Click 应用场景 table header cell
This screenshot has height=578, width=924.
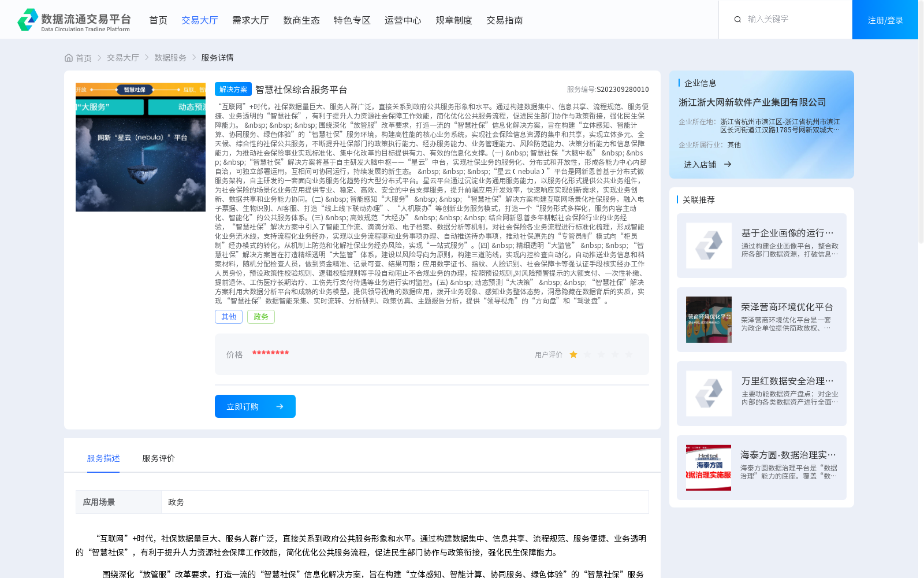[118, 502]
